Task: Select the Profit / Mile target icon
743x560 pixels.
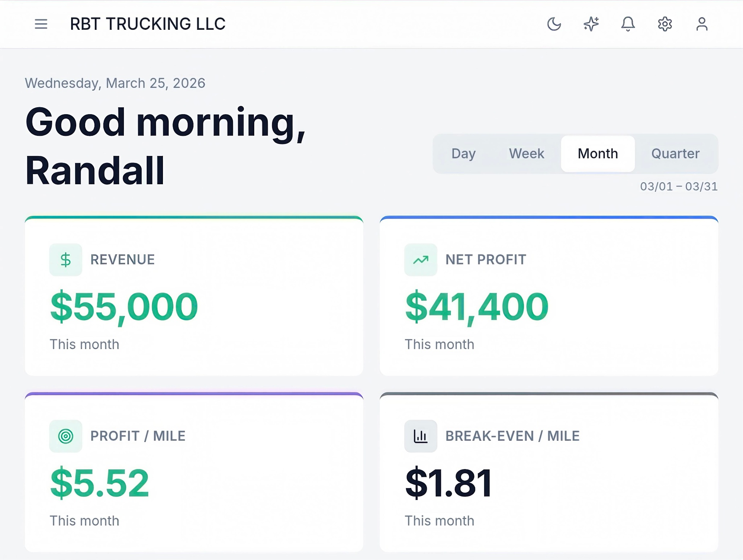Action: pyautogui.click(x=65, y=436)
